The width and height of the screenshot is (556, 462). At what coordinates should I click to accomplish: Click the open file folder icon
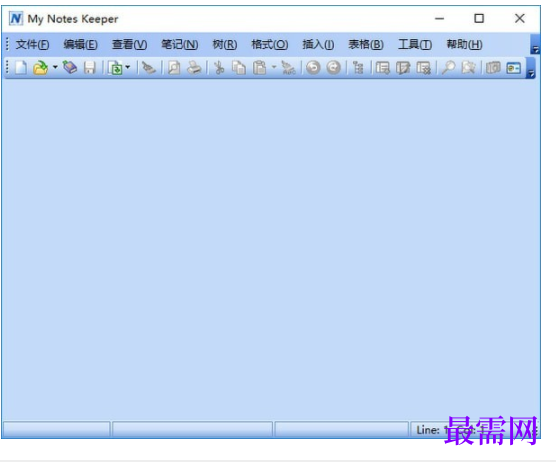40,67
